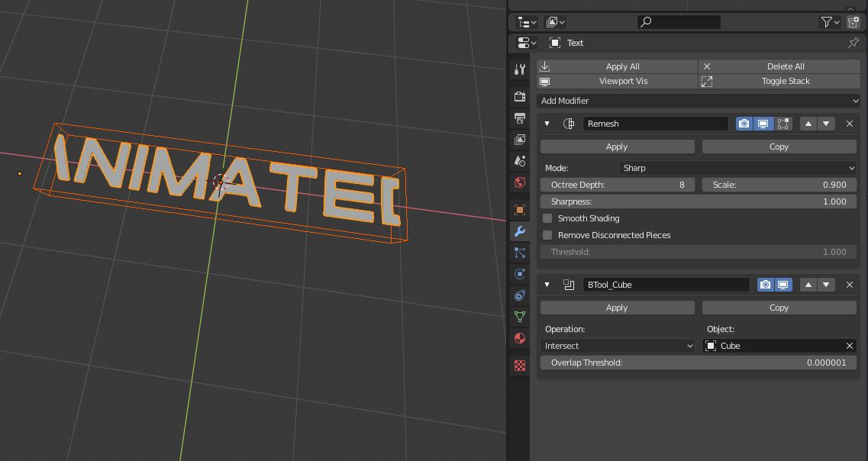868x461 pixels.
Task: Open the Remesh Mode dropdown
Action: point(737,168)
